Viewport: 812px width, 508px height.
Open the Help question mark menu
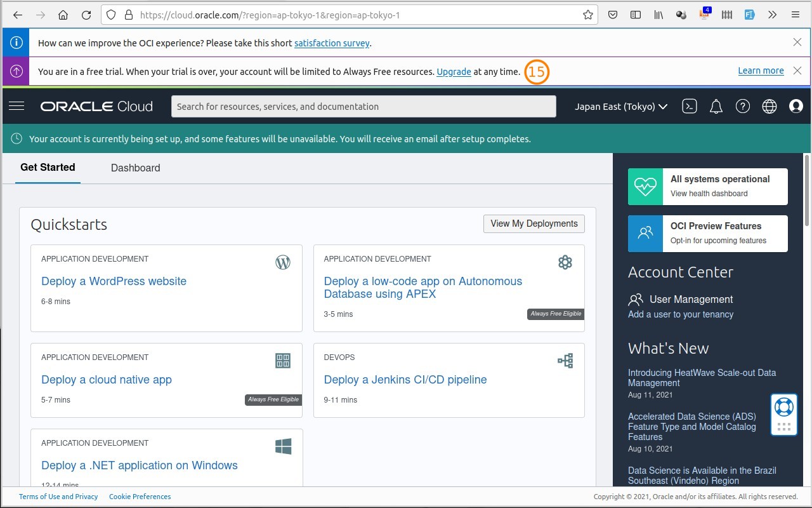[743, 107]
